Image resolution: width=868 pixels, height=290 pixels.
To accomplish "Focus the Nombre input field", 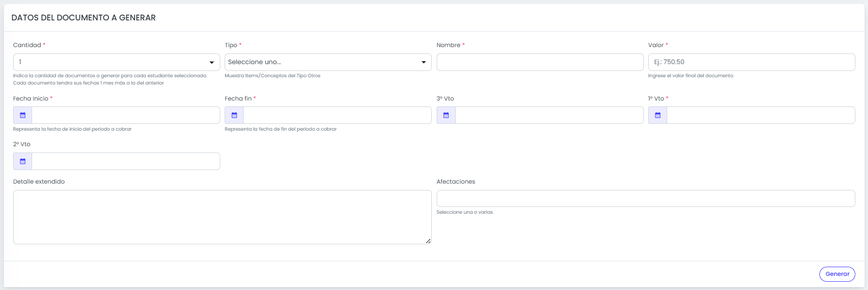I will click(540, 62).
